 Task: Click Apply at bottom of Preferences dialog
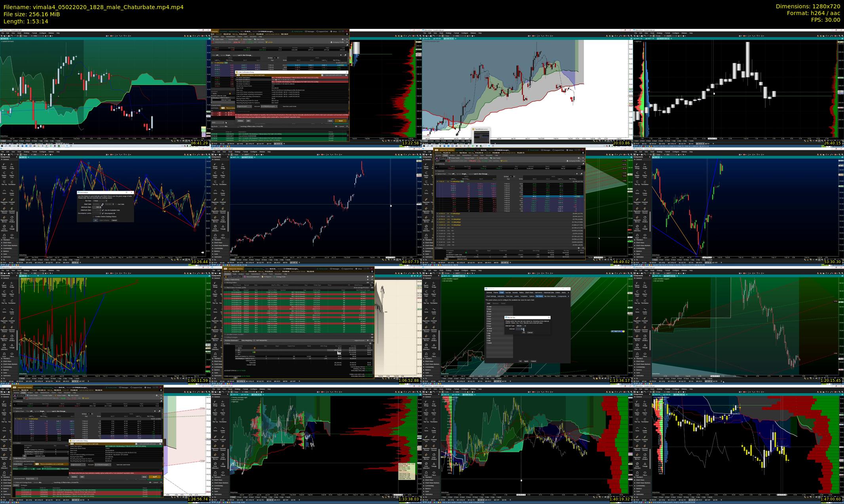click(526, 361)
